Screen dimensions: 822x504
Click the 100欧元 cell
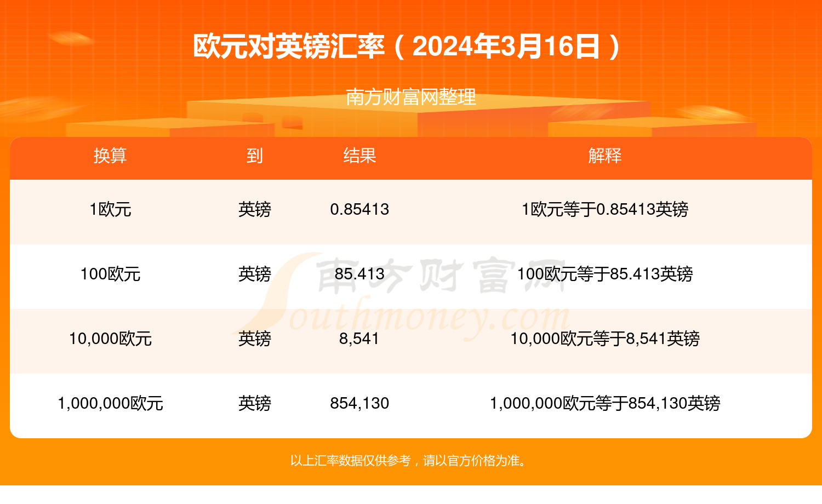point(110,274)
